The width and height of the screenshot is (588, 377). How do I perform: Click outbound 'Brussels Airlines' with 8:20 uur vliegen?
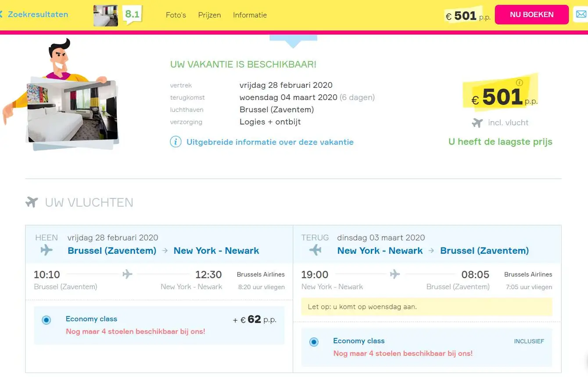(261, 274)
